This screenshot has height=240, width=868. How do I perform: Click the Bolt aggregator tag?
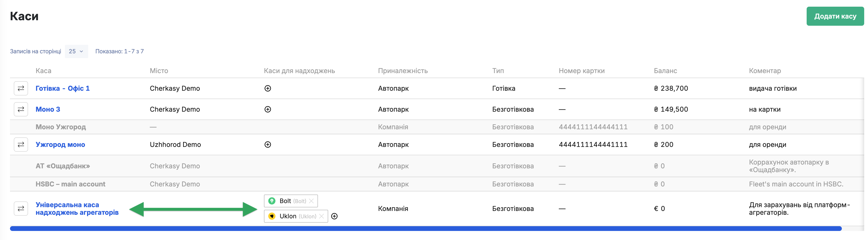click(x=285, y=201)
